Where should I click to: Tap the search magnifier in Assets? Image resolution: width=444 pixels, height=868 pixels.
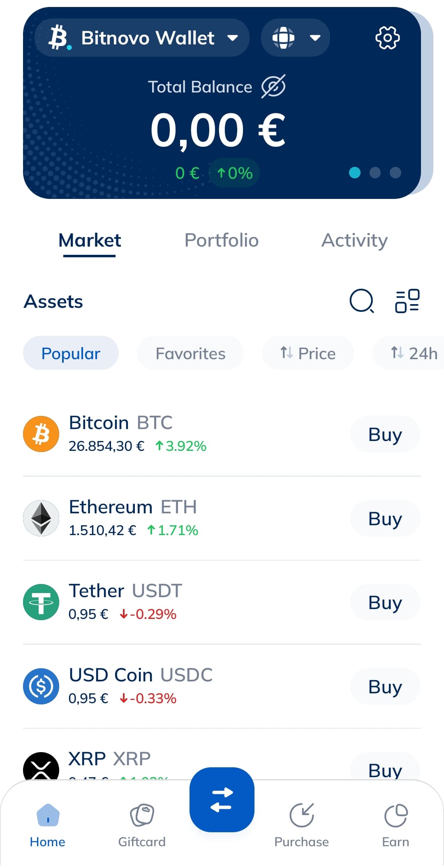[x=361, y=301]
